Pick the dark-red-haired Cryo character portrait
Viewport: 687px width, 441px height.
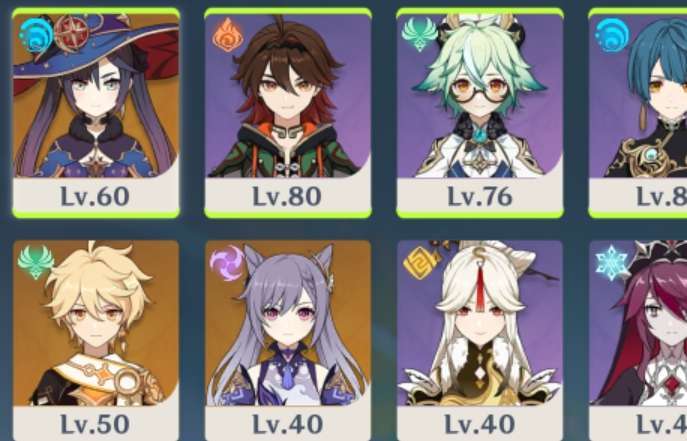pos(638,323)
